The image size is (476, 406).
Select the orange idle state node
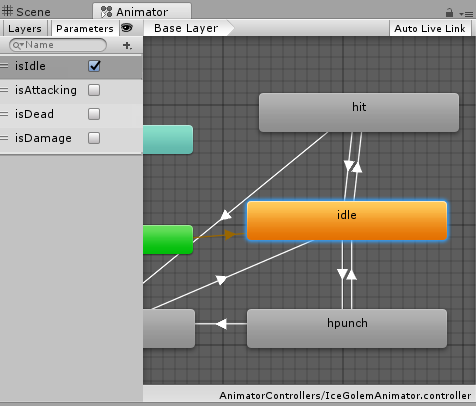pyautogui.click(x=347, y=220)
